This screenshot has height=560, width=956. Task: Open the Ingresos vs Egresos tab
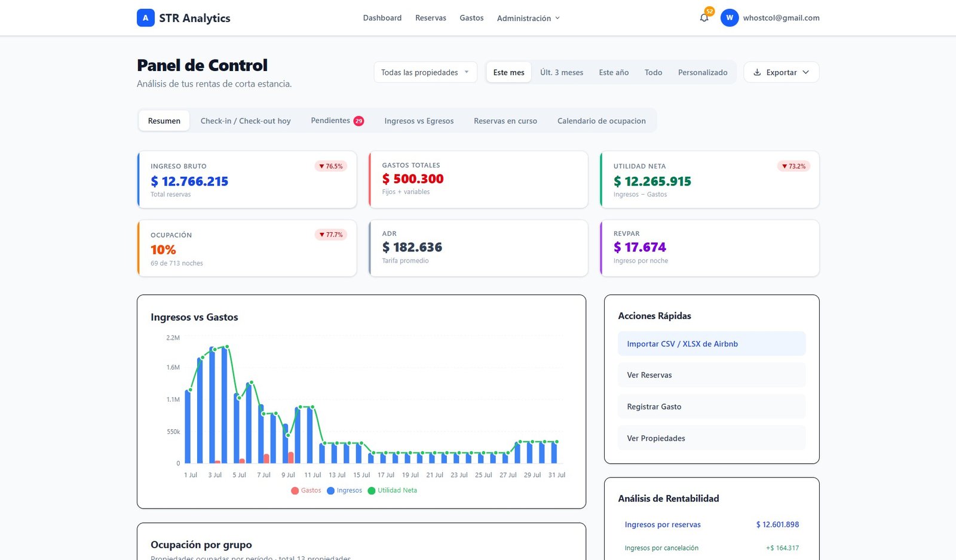(x=419, y=121)
